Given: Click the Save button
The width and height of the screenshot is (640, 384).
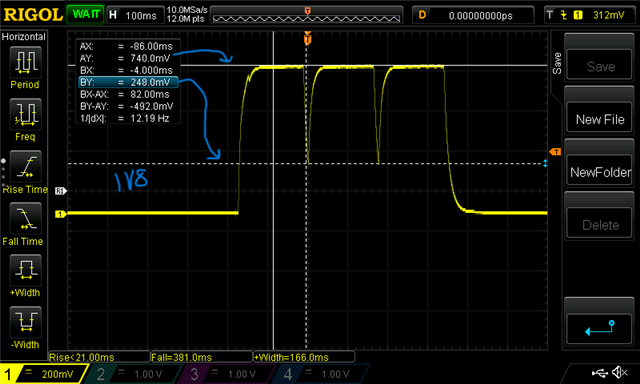Looking at the screenshot, I should [x=600, y=65].
